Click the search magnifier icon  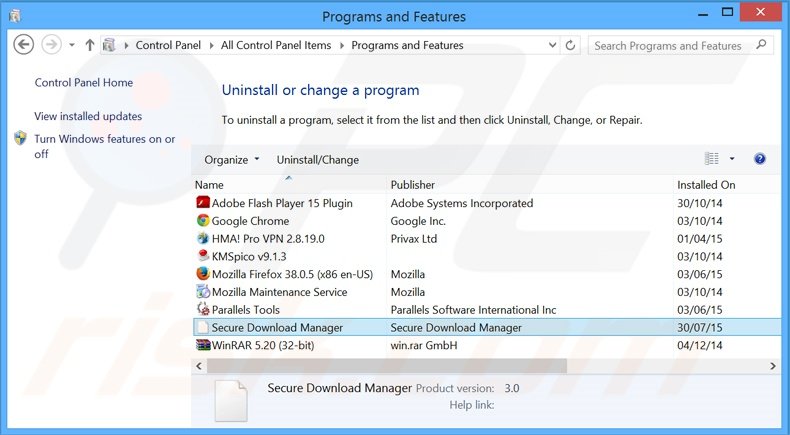click(761, 45)
